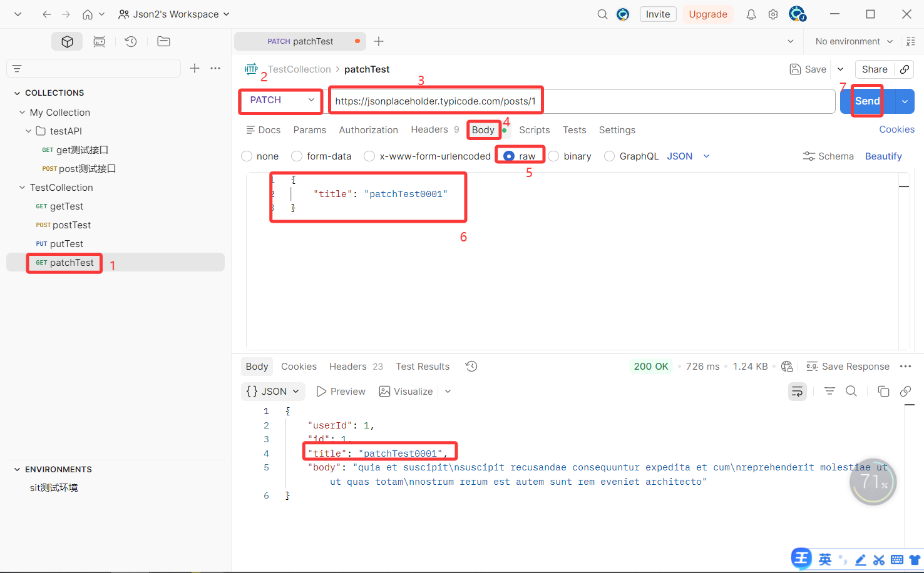924x573 pixels.
Task: Select the binary body type
Action: click(x=553, y=156)
